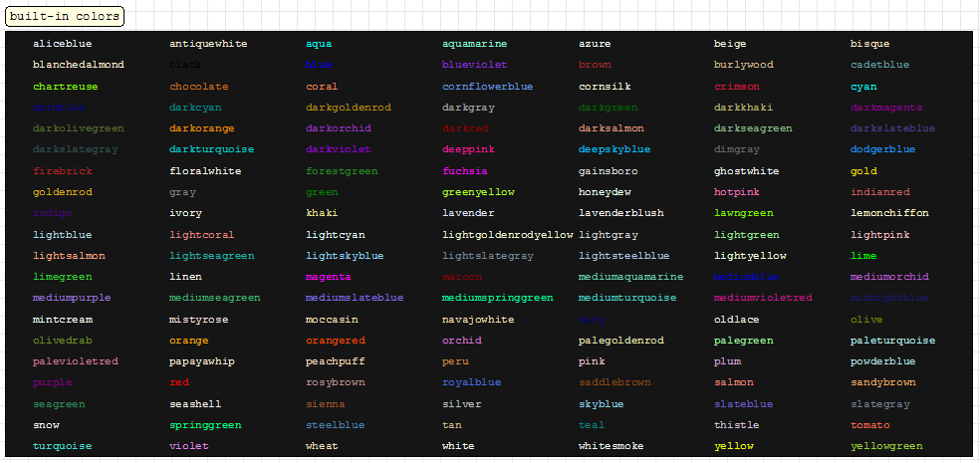The width and height of the screenshot is (980, 463).
Task: Click the whitesmoke color label
Action: (611, 446)
